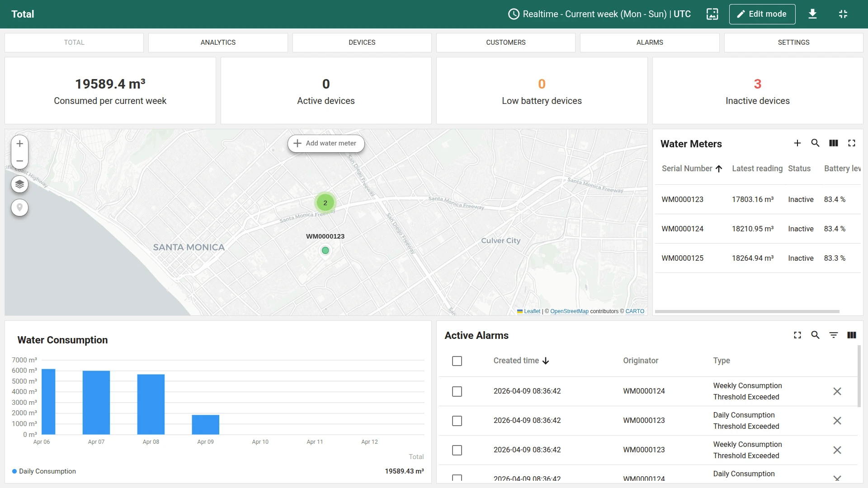Select the WM0000123 row in Water Meters
868x488 pixels.
click(758, 199)
